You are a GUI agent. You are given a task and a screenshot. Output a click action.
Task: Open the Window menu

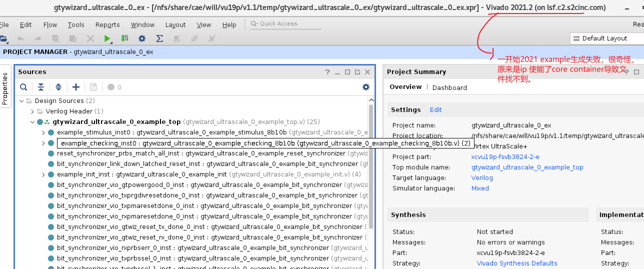(x=142, y=24)
